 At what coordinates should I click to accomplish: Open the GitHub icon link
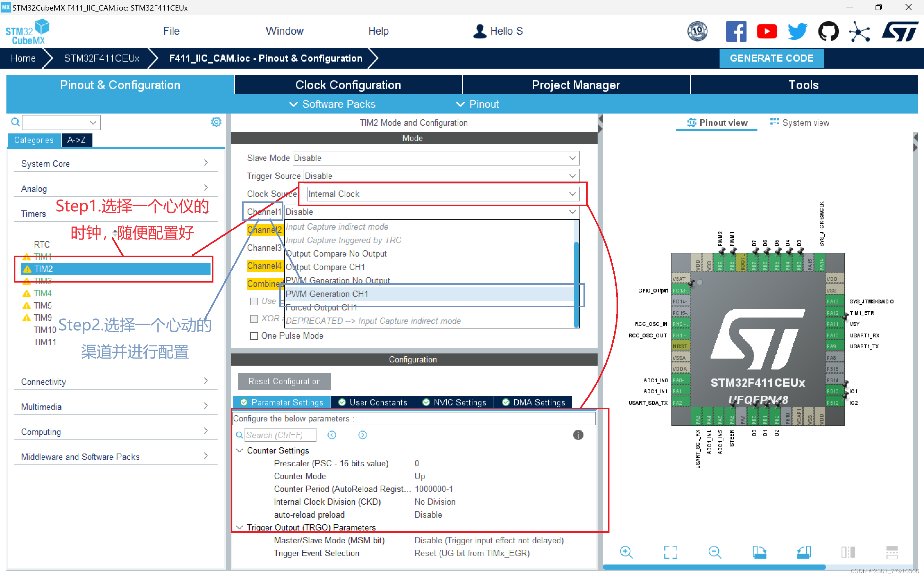pyautogui.click(x=828, y=31)
